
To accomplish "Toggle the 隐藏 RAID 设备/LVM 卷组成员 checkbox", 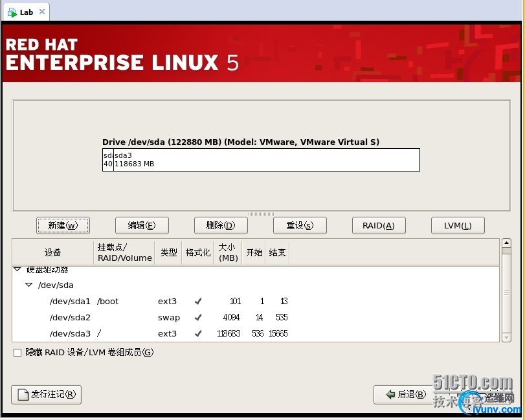I will (17, 353).
